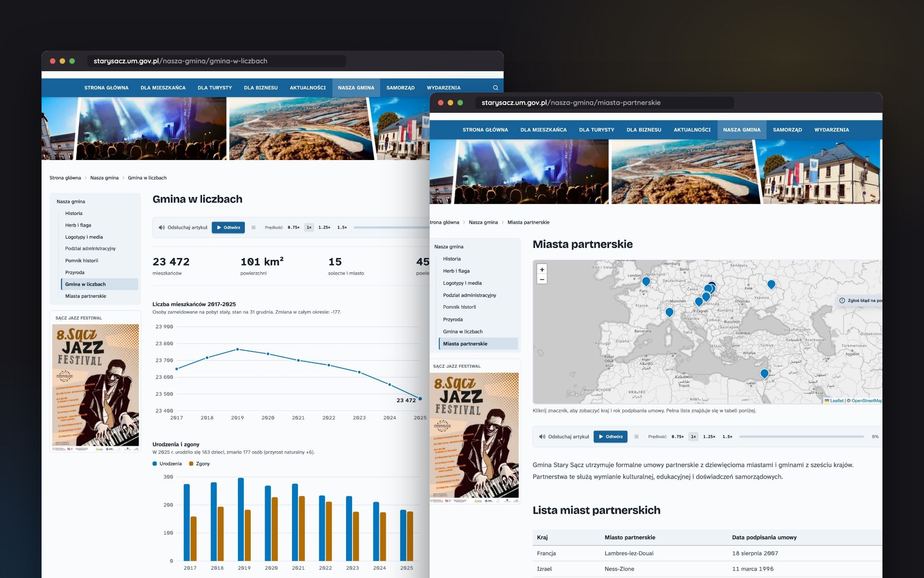Toggle Zgony legend in births chart
Image resolution: width=924 pixels, height=578 pixels.
[x=199, y=464]
